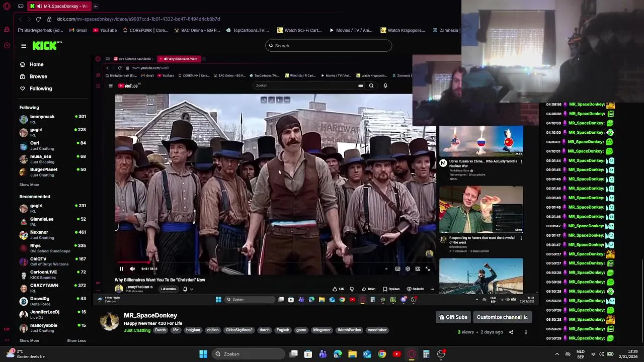This screenshot has height=362, width=644.
Task: Open YouTube guide menu in stream
Action: [x=111, y=86]
